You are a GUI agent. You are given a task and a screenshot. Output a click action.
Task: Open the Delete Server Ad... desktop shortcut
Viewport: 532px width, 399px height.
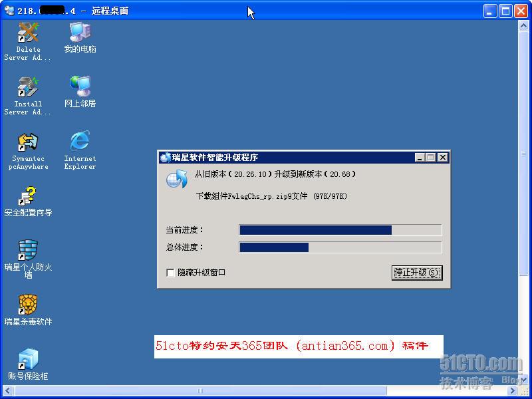(28, 42)
